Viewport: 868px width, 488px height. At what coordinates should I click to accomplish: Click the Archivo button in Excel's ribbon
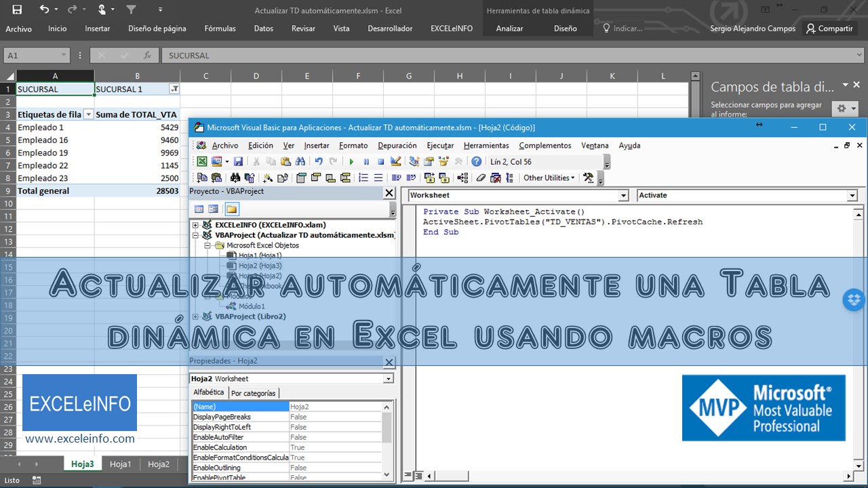[19, 28]
